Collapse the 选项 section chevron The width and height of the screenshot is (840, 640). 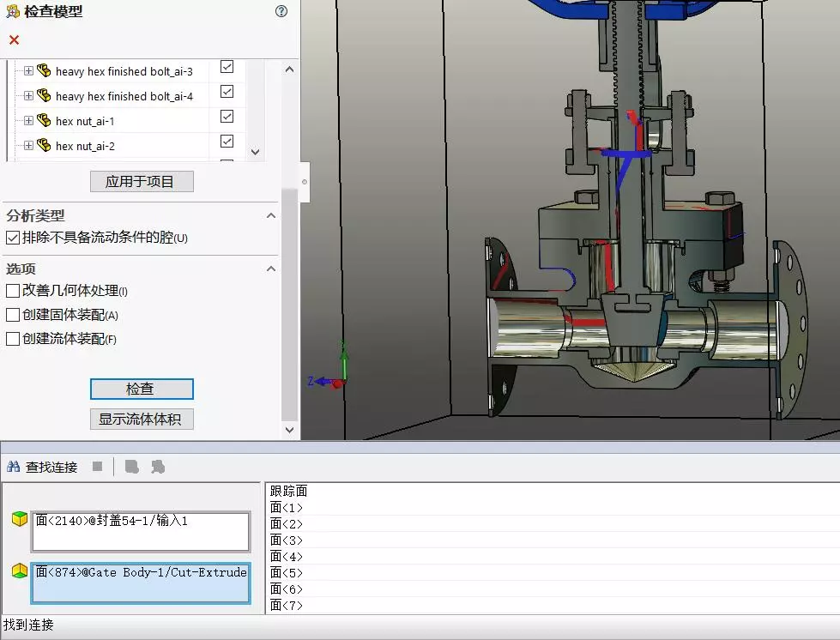[x=271, y=269]
